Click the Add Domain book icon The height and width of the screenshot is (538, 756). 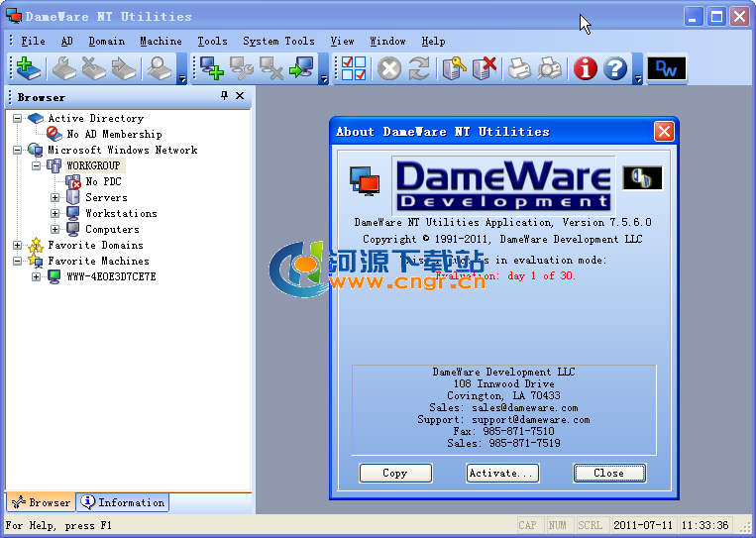click(29, 68)
